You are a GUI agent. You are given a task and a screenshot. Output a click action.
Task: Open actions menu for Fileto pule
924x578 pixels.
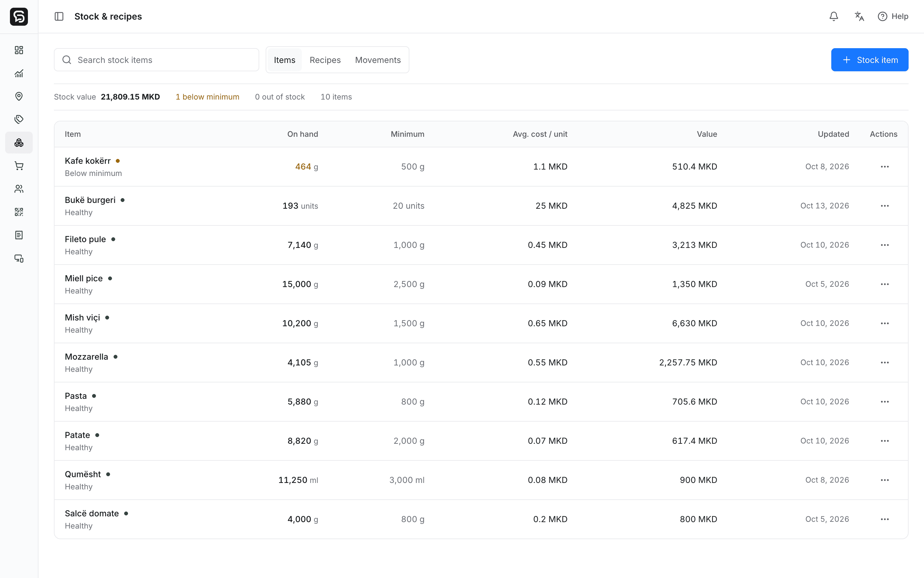(885, 245)
